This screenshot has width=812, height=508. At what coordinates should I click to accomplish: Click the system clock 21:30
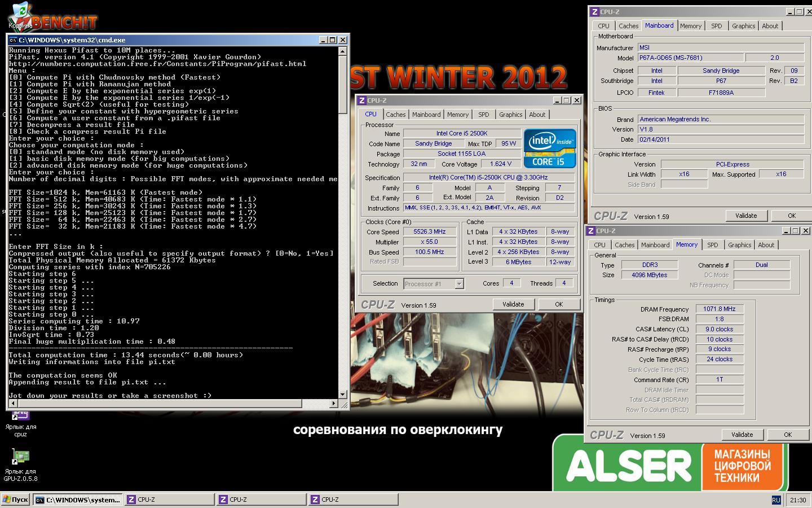[798, 500]
